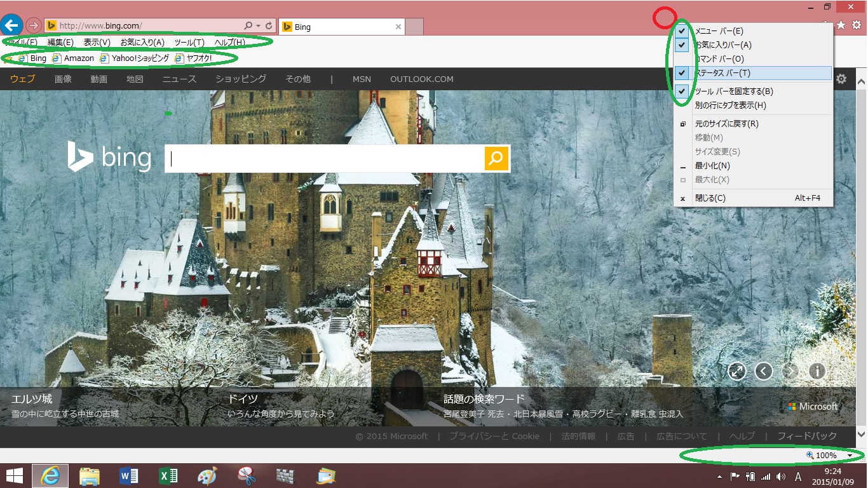
Task: Switch to Bing 画像 search
Action: [x=63, y=79]
